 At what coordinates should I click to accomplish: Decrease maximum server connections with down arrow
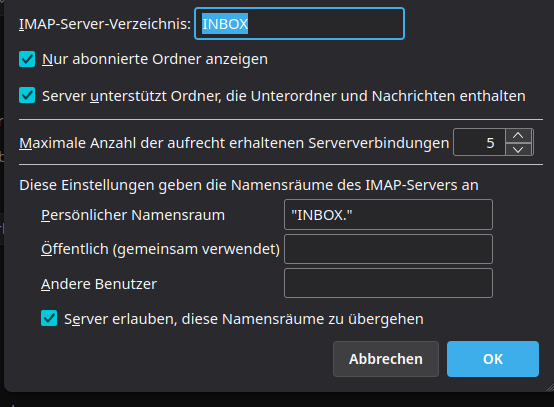518,149
